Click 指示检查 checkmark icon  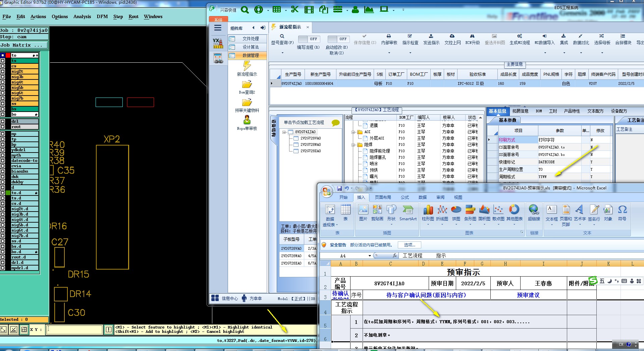410,36
